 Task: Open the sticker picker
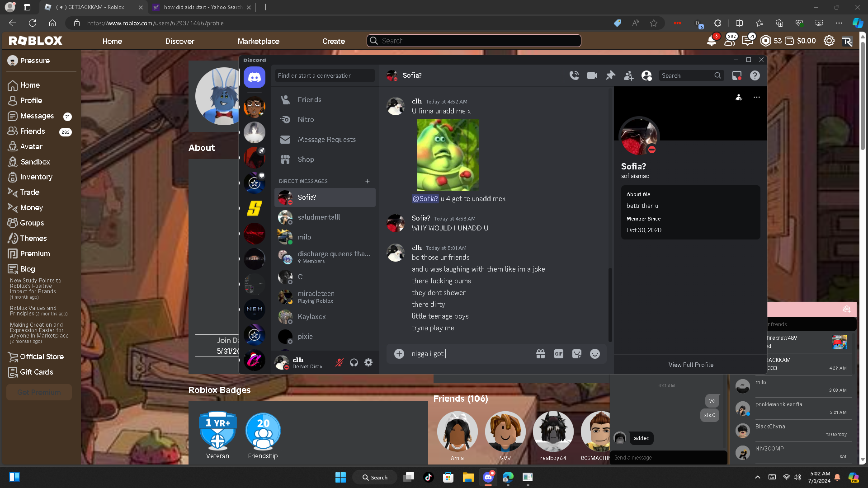point(577,354)
